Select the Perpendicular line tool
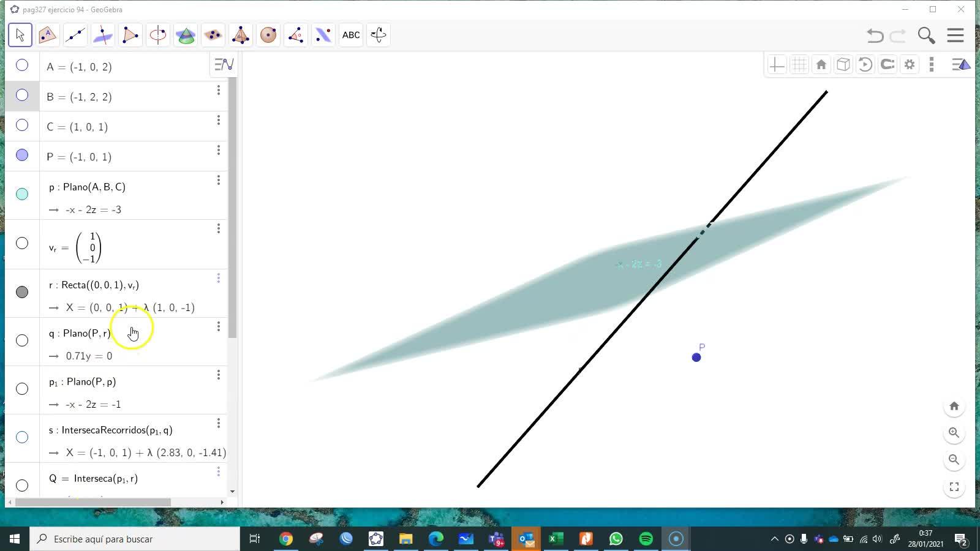980x551 pixels. point(103,35)
